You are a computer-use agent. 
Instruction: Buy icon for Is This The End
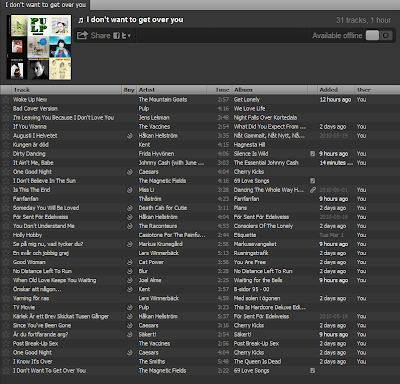click(x=130, y=190)
